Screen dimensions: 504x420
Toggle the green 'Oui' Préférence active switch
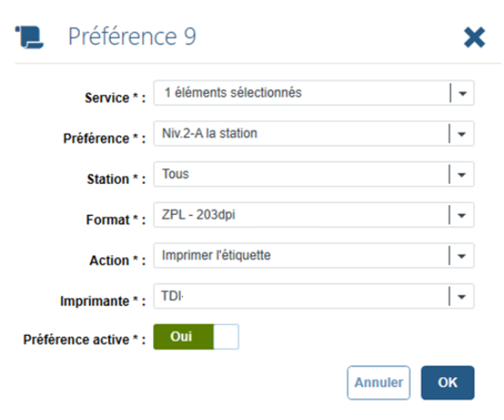click(196, 337)
